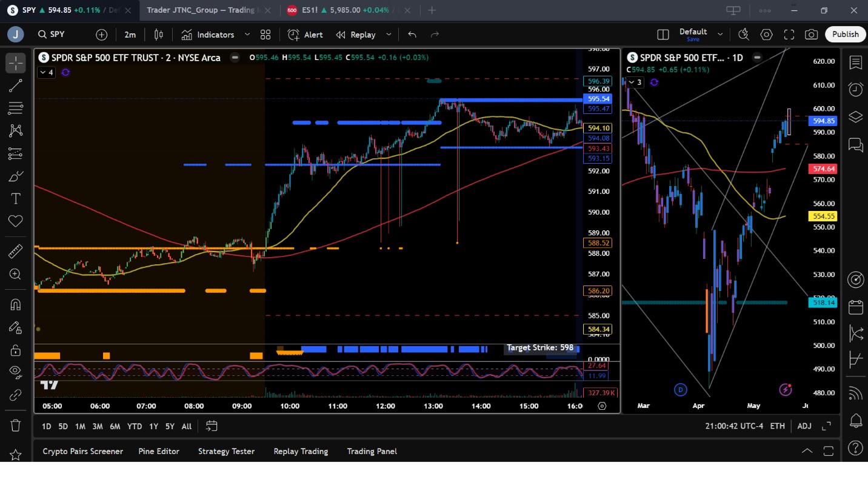Expand the Replay options arrow
The image size is (868, 488).
(389, 35)
